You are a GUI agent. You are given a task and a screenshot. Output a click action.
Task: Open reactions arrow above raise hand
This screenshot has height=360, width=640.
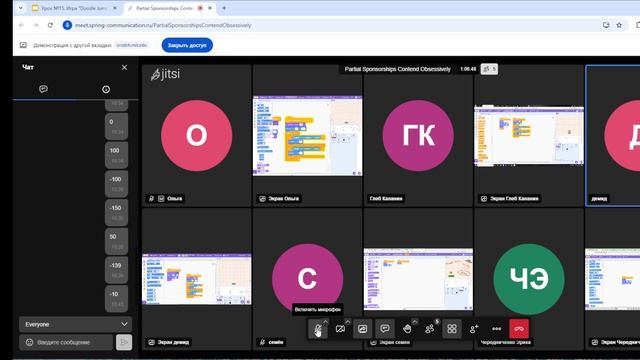415,322
